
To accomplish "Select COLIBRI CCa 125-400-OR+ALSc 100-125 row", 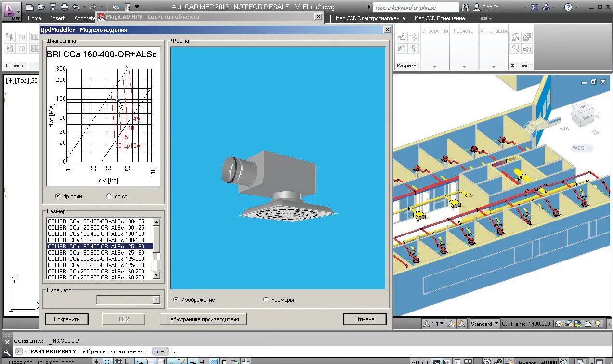I will pos(99,221).
